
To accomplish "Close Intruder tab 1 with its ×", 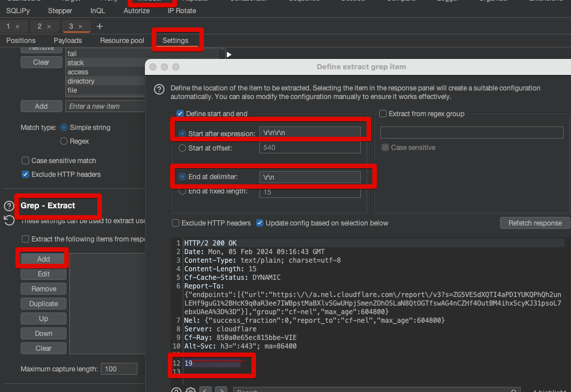I will coord(17,26).
